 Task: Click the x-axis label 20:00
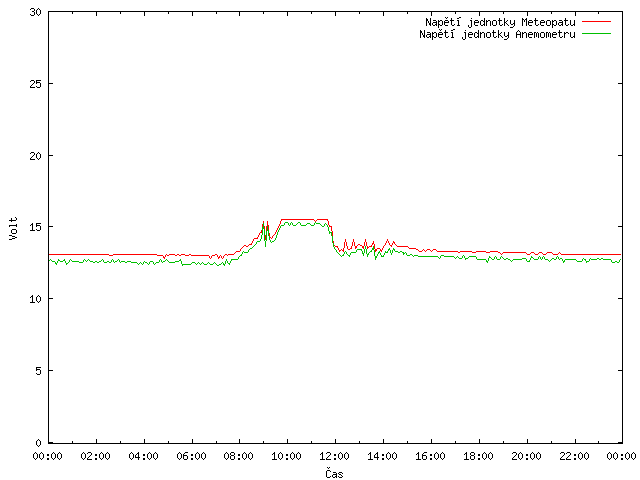pyautogui.click(x=527, y=456)
